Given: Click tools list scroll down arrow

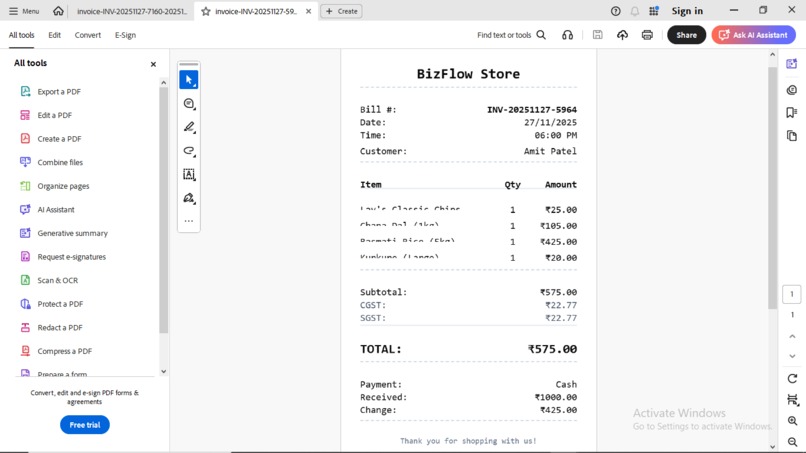Looking at the screenshot, I should point(163,371).
